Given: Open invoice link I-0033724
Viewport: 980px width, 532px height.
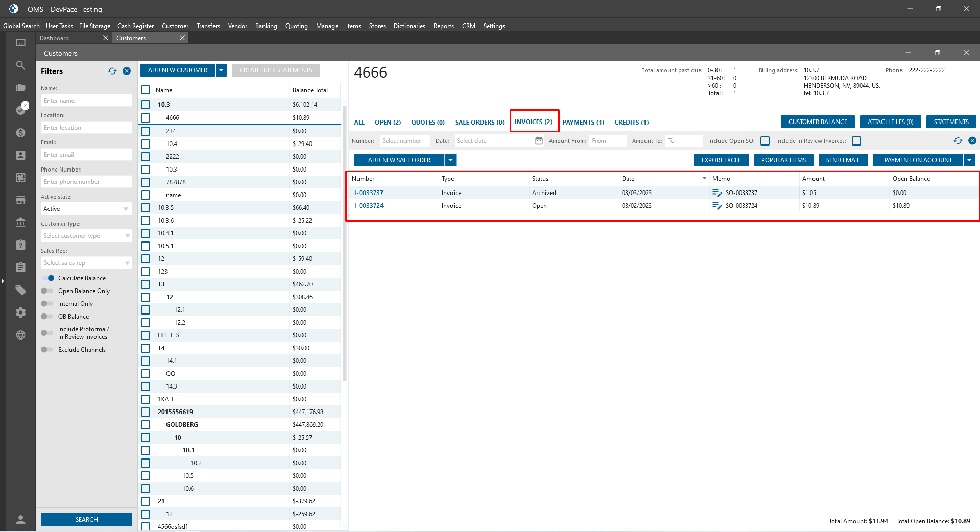Looking at the screenshot, I should coord(369,206).
